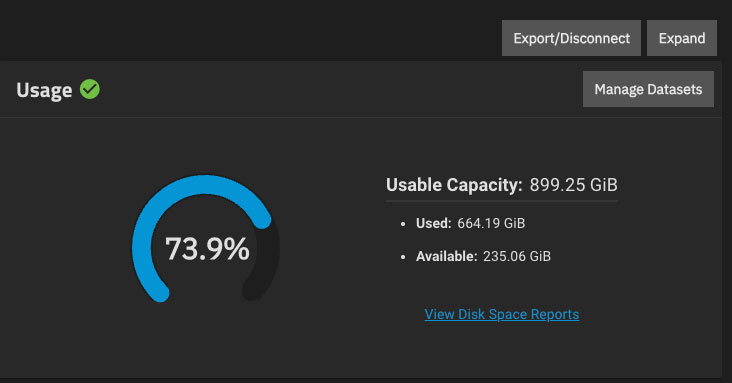Click the Usable Capacity label
This screenshot has height=383, width=732.
point(454,185)
